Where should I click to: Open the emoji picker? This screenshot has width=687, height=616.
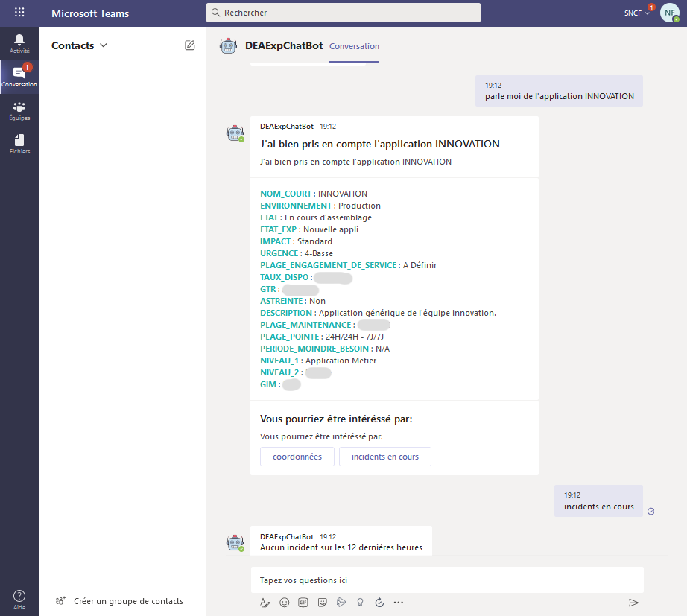285,603
